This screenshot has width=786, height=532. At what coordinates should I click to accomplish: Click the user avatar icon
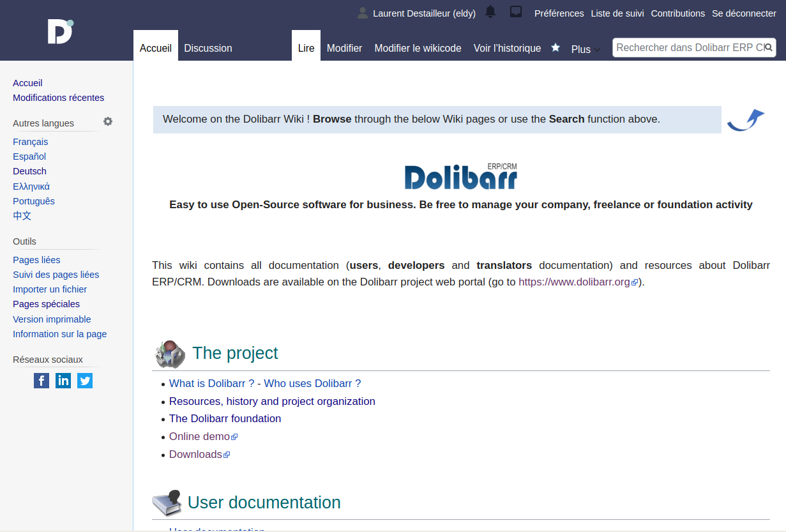363,13
